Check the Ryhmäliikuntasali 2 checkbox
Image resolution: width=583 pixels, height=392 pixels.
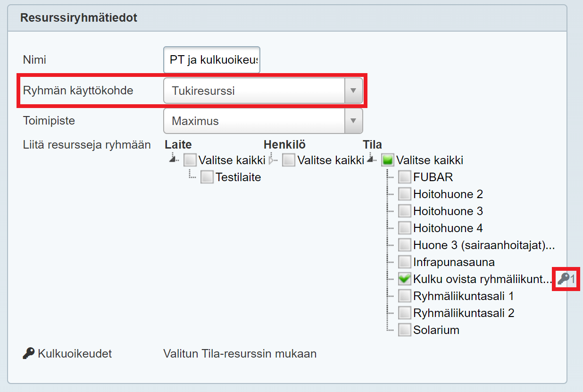click(404, 313)
